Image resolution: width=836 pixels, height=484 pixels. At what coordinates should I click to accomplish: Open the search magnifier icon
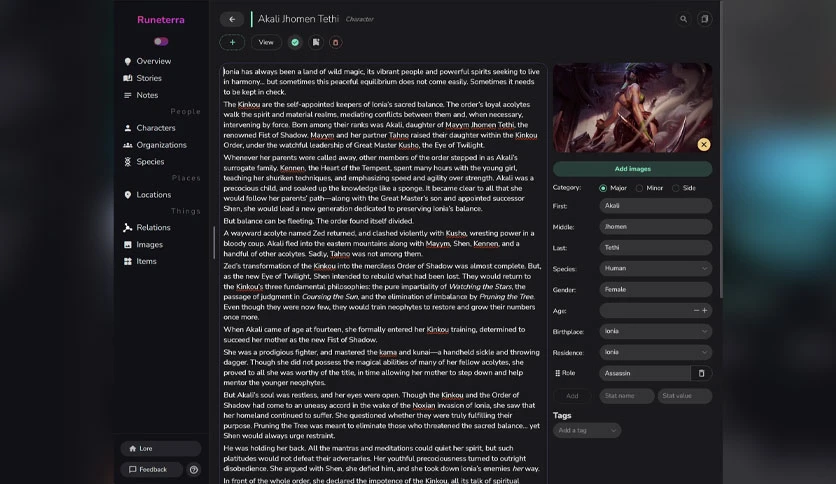pos(683,19)
